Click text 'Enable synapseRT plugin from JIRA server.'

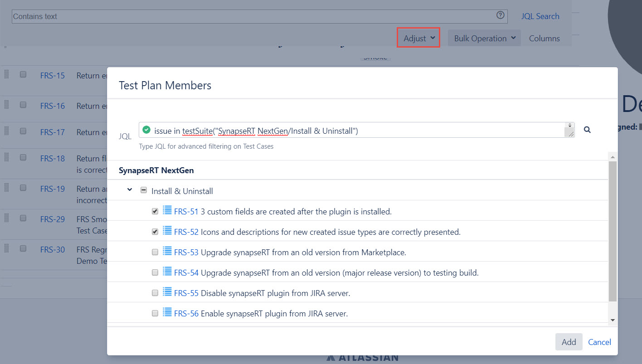coord(274,313)
